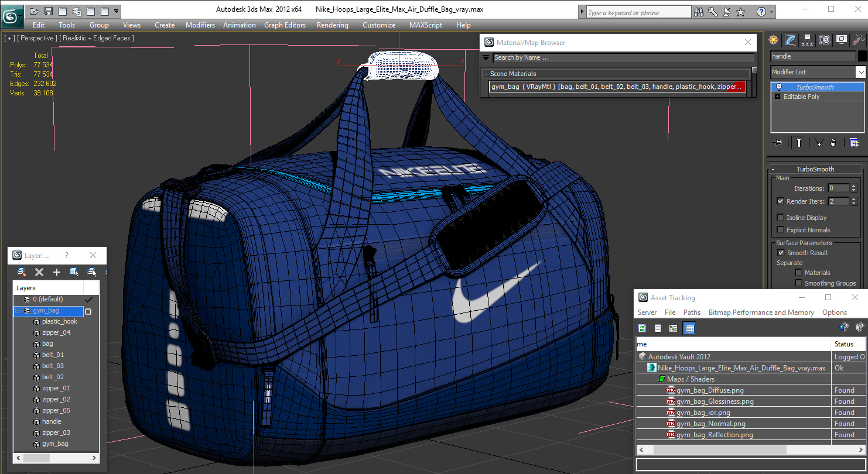The width and height of the screenshot is (868, 474).
Task: Click Create New Layer icon in Layer dialog
Action: pyautogui.click(x=22, y=272)
